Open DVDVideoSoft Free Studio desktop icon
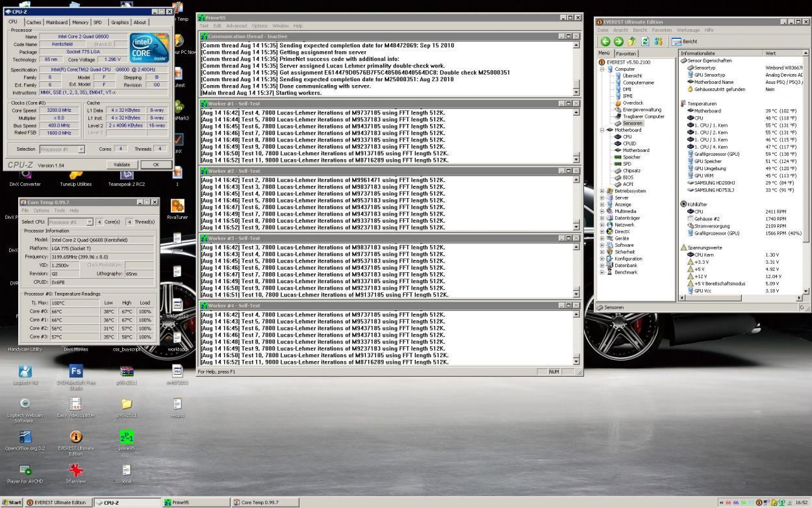This screenshot has height=508, width=812. point(75,376)
